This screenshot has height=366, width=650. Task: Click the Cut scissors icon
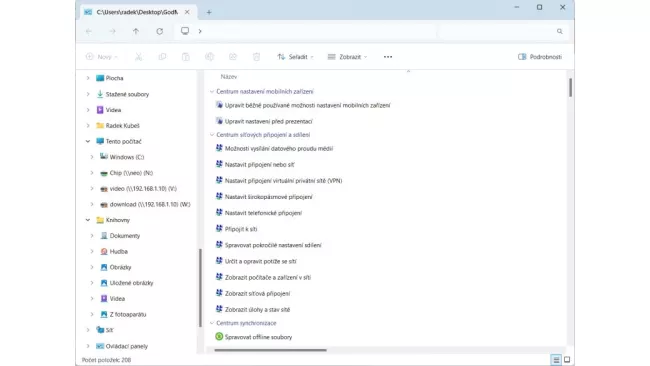coord(138,57)
